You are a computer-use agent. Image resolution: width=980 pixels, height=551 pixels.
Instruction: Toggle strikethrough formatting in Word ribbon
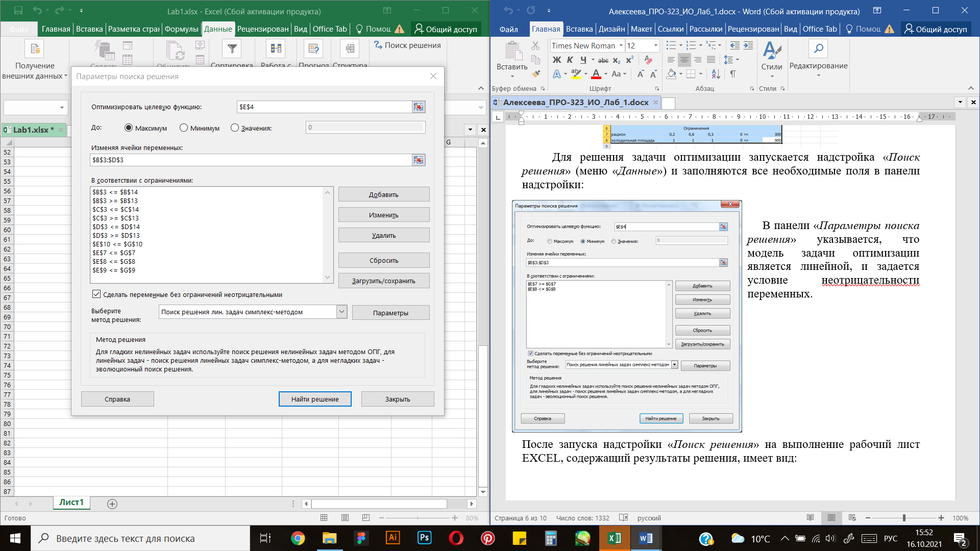(603, 60)
